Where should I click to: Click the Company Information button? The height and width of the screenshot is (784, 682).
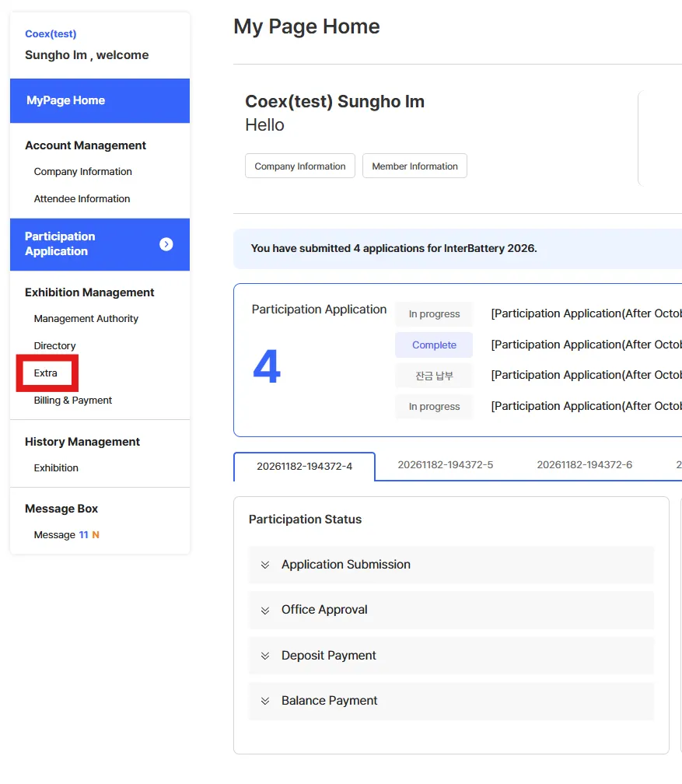[x=300, y=166]
